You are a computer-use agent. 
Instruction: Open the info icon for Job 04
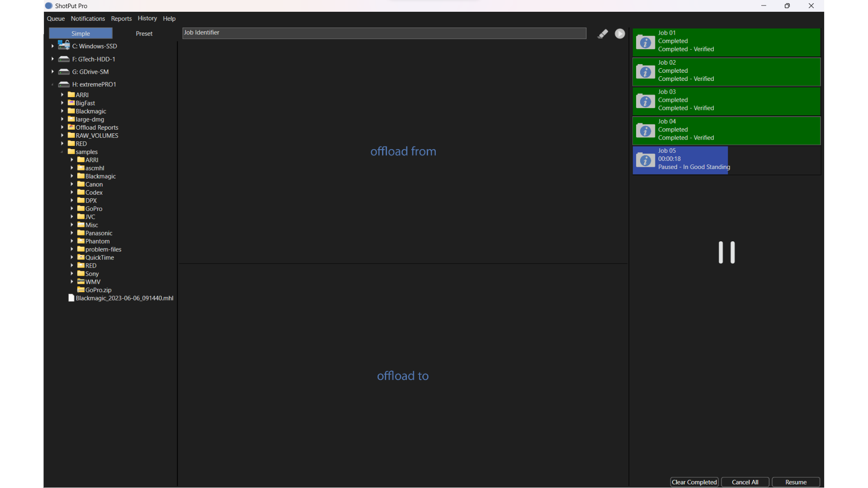click(645, 131)
